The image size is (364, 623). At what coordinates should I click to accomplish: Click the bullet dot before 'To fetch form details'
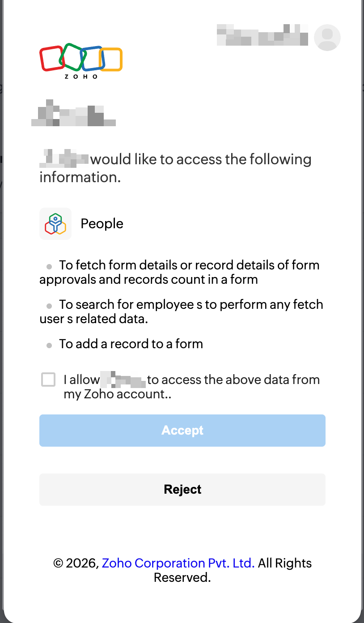pyautogui.click(x=49, y=267)
